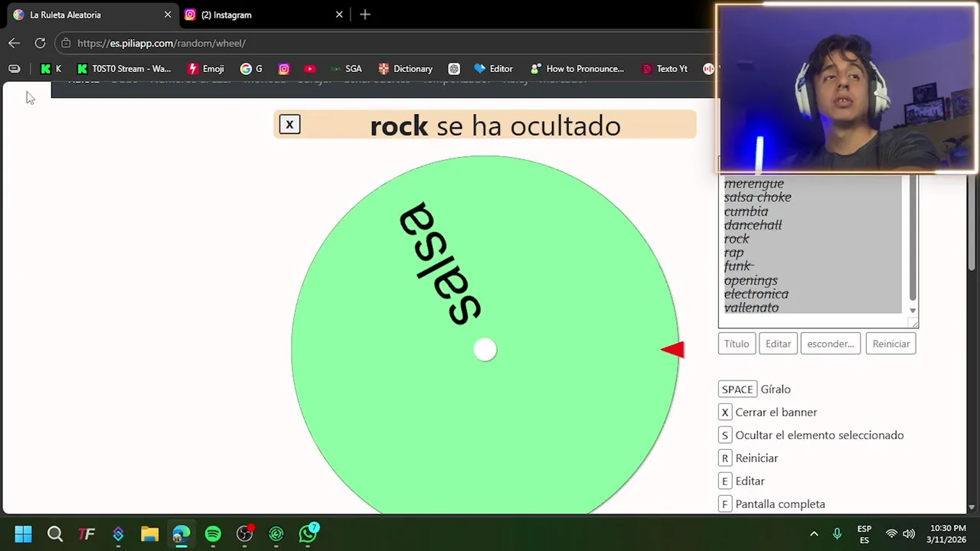The height and width of the screenshot is (551, 980).
Task: Open the Instagram bookmark icon
Action: pos(284,69)
